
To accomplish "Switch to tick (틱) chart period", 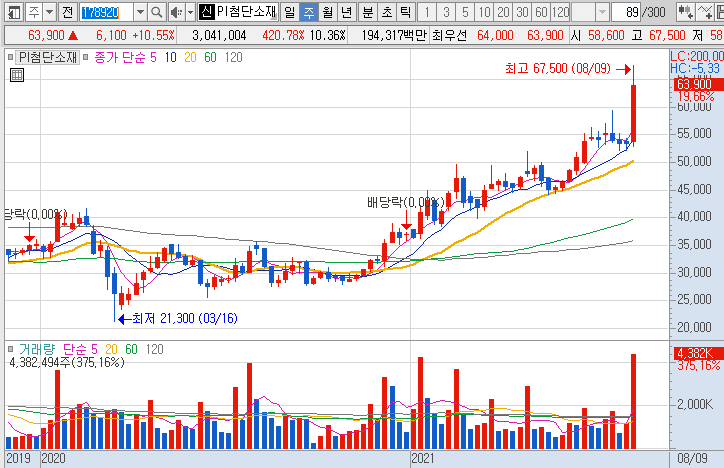I will click(405, 12).
